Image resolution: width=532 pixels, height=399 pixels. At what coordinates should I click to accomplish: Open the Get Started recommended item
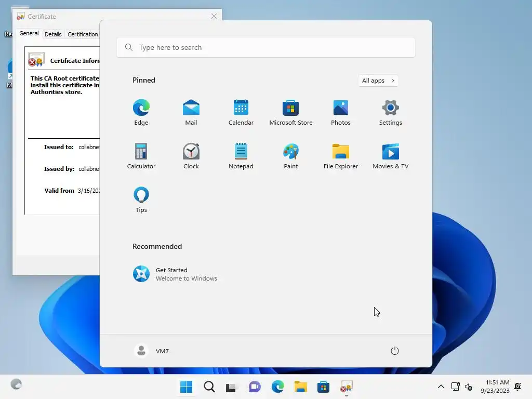click(175, 274)
